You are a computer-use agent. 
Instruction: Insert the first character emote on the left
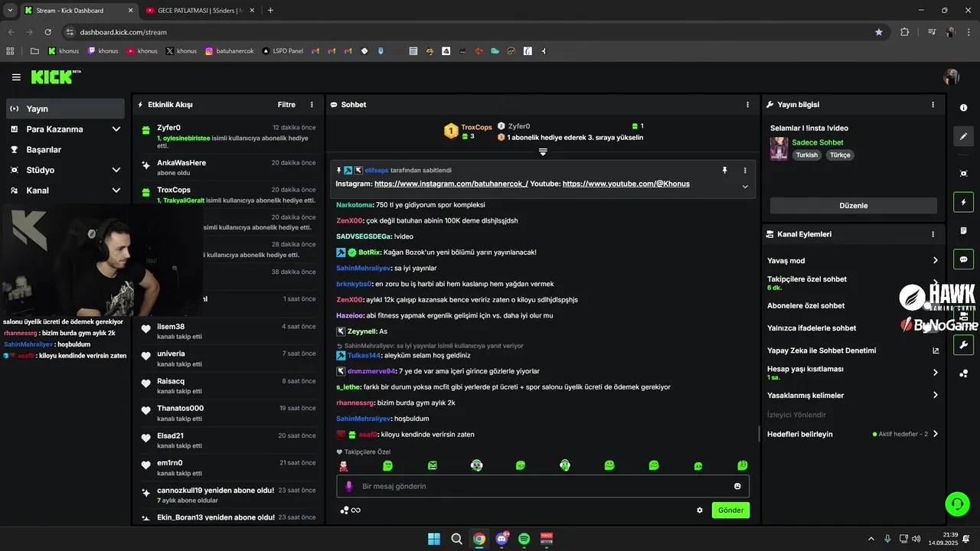point(344,465)
